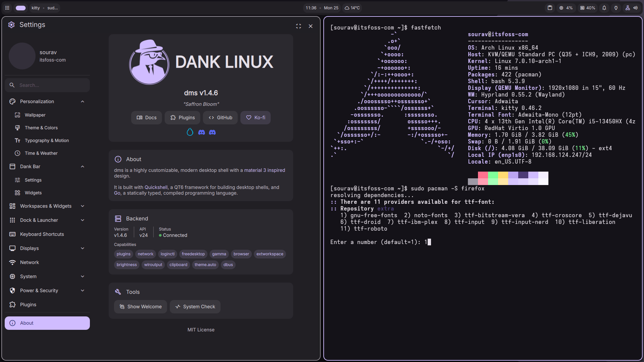Open the Docs button
This screenshot has height=362, width=644.
[x=147, y=118]
